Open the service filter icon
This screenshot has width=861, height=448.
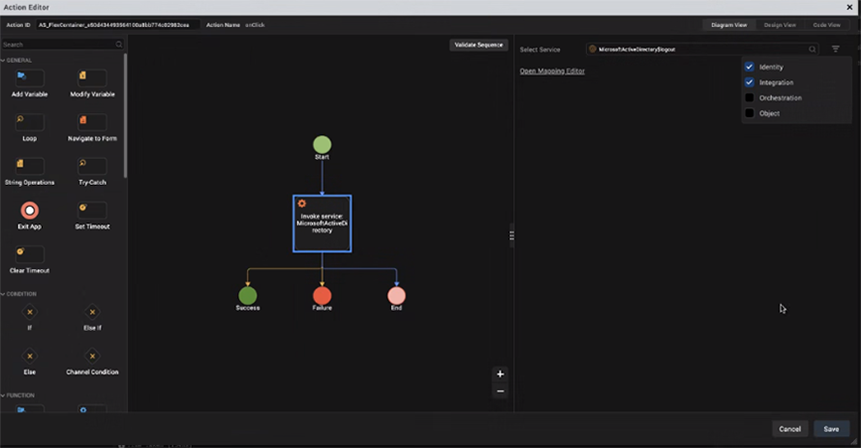(x=836, y=49)
